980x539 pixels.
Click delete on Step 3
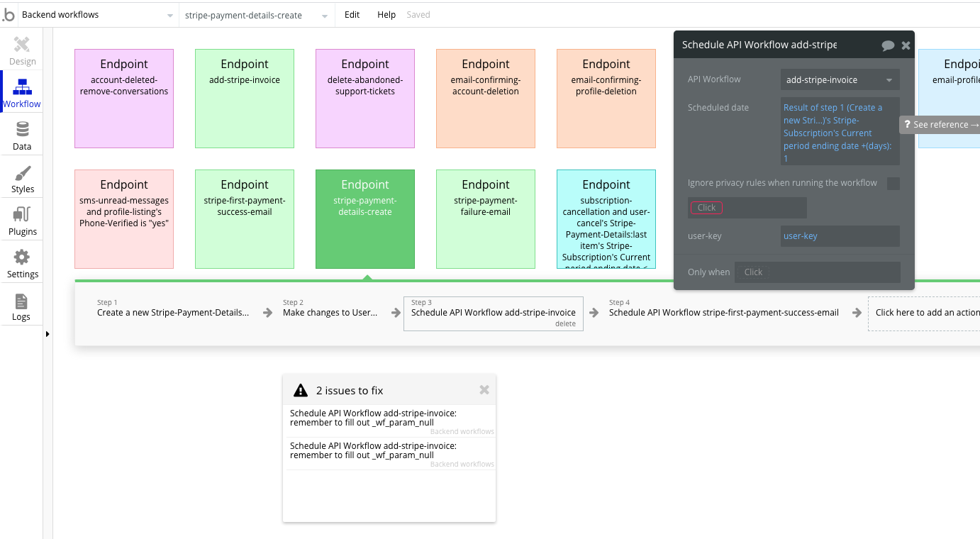click(x=565, y=323)
